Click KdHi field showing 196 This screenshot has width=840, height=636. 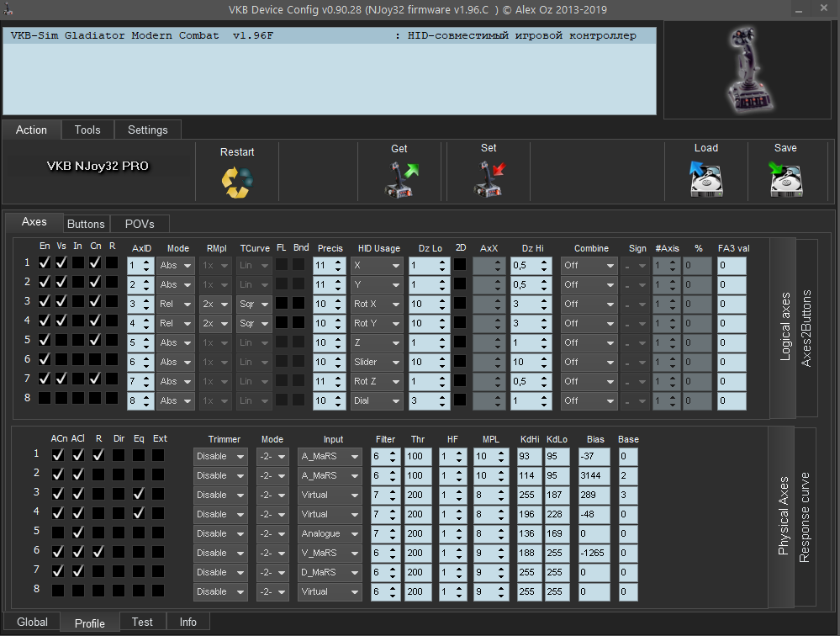tap(529, 514)
